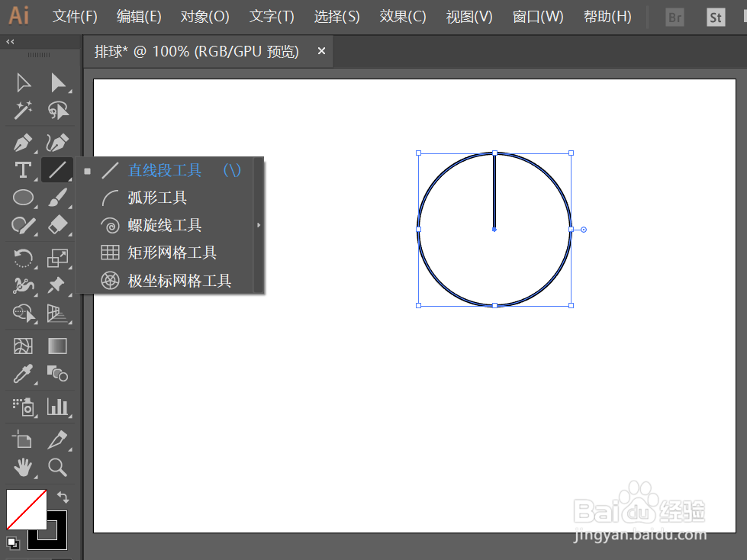Activate the Eyedropper tool
This screenshot has width=747, height=560.
[x=22, y=375]
